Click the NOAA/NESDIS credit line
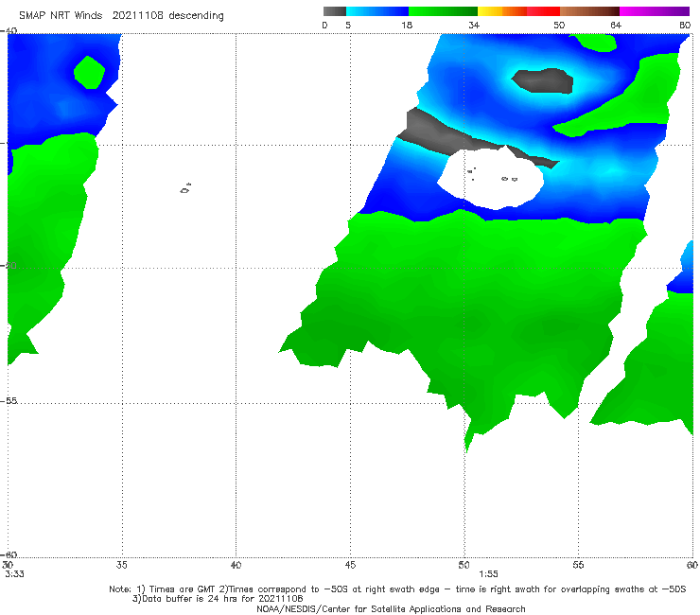 [x=391, y=608]
